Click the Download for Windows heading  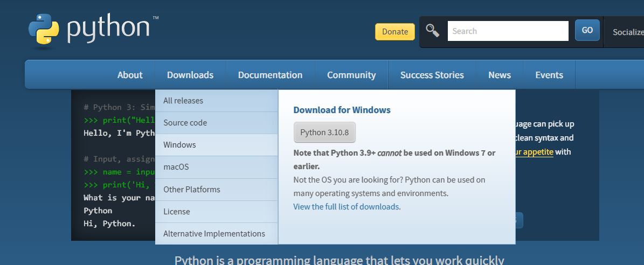pos(342,110)
